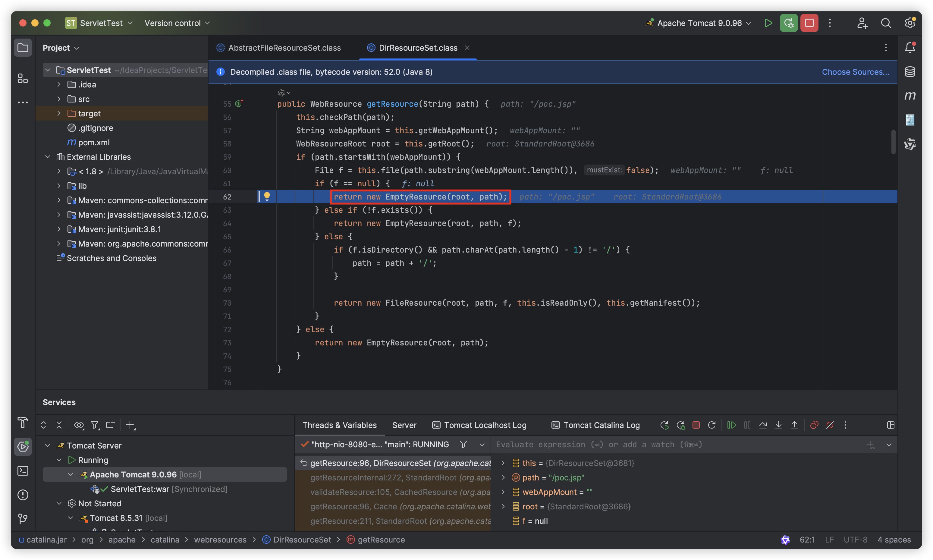The height and width of the screenshot is (560, 933).
Task: Switch to AbstractFileResourceSet.class tab
Action: point(279,48)
